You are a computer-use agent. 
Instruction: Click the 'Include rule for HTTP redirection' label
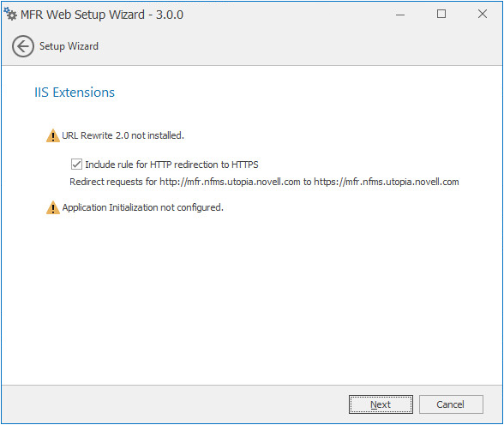pyautogui.click(x=171, y=165)
